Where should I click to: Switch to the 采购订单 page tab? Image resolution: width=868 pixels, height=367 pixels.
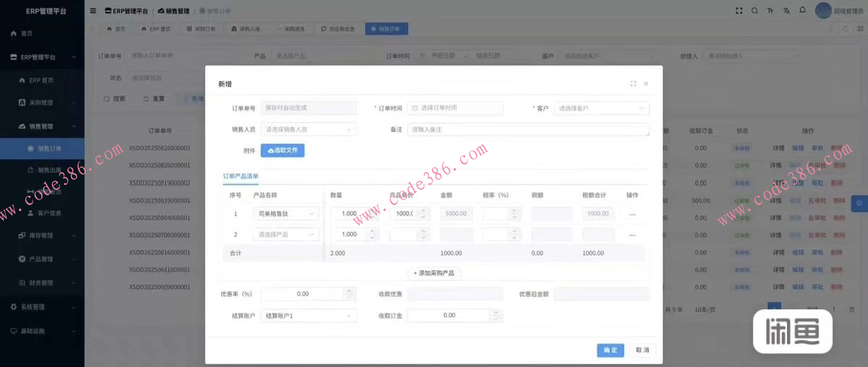click(x=200, y=29)
